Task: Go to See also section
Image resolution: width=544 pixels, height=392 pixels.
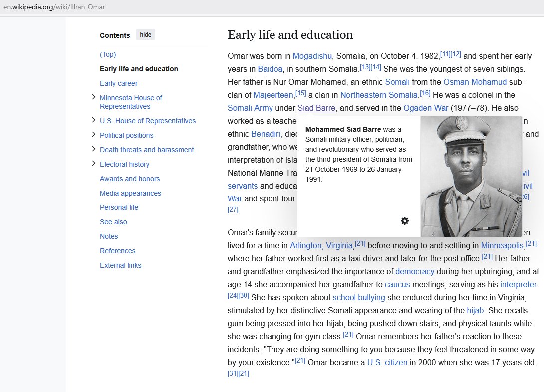Action: (x=113, y=222)
